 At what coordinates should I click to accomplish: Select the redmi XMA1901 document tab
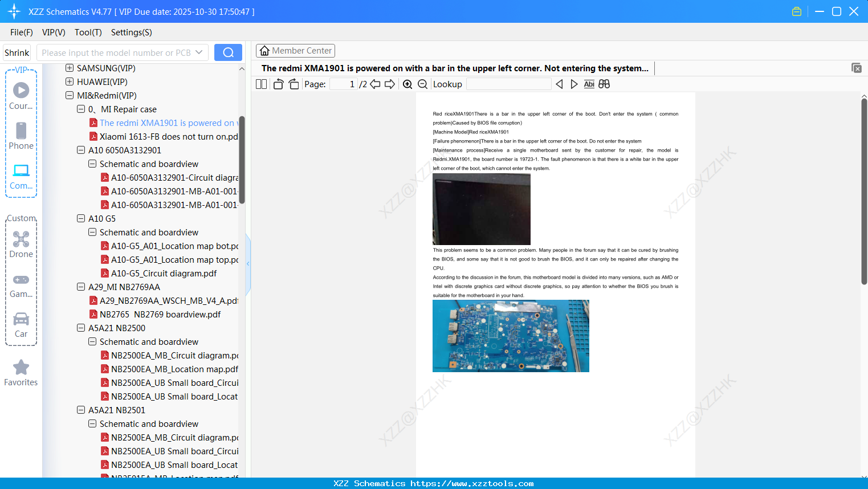(455, 68)
